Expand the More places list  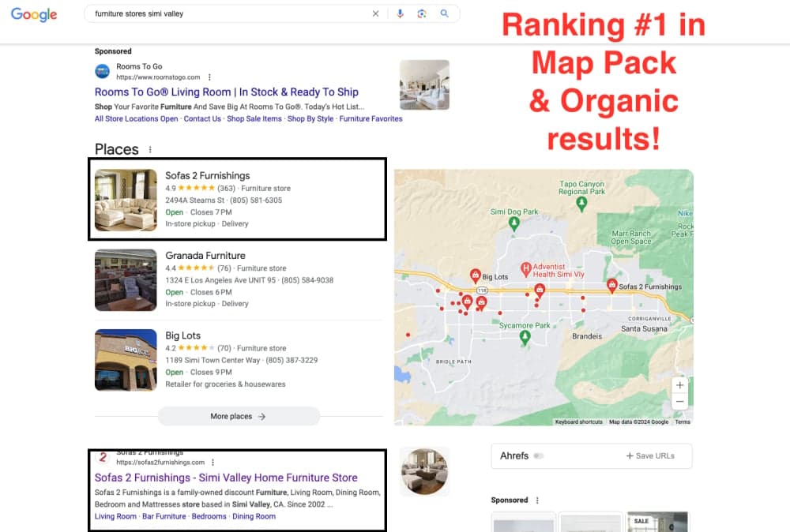[x=239, y=416]
